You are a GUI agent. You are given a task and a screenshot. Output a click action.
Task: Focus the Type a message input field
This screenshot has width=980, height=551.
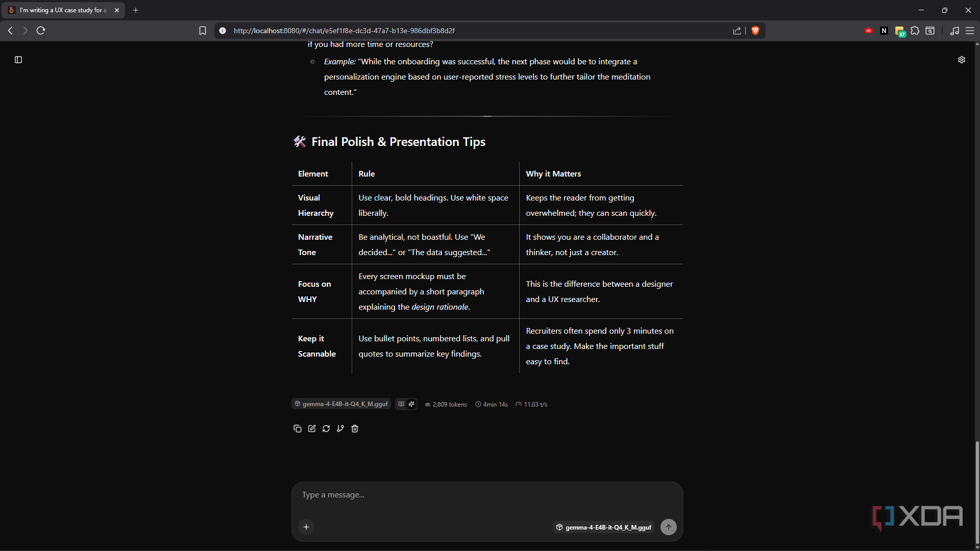point(487,495)
